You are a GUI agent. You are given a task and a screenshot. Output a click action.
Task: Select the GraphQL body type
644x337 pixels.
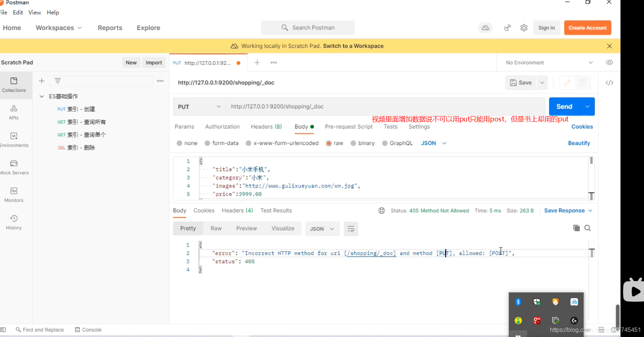pos(397,143)
